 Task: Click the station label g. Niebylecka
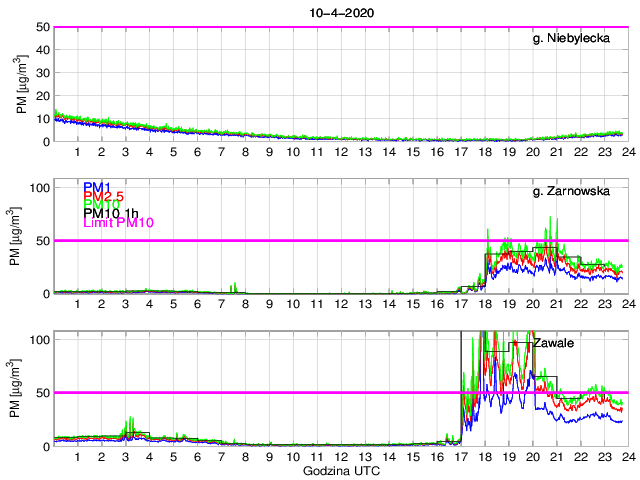click(571, 38)
